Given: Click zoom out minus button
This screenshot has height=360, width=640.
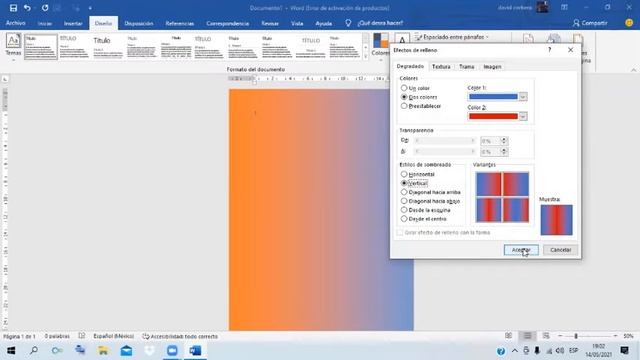Looking at the screenshot, I should (x=560, y=336).
